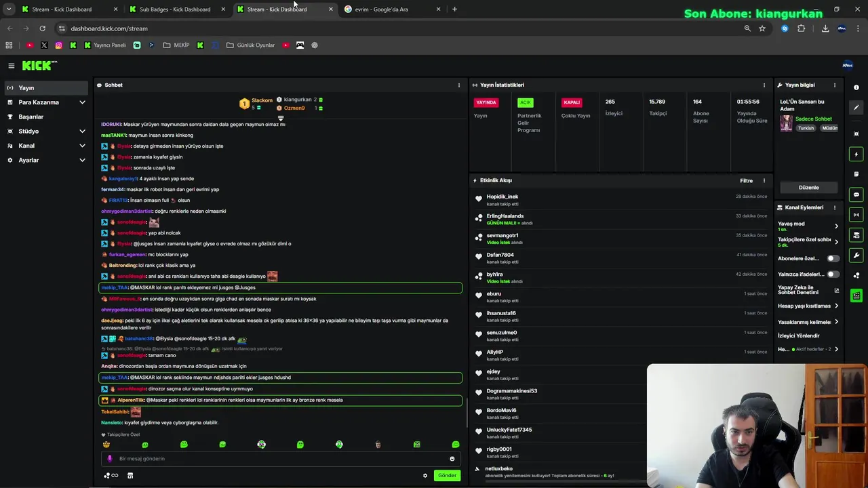Open the info icon in the right toolbar
The height and width of the screenshot is (488, 868).
coord(856,87)
